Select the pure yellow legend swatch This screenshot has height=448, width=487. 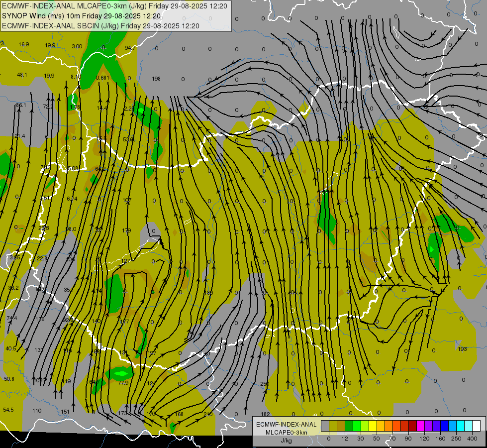373,426
